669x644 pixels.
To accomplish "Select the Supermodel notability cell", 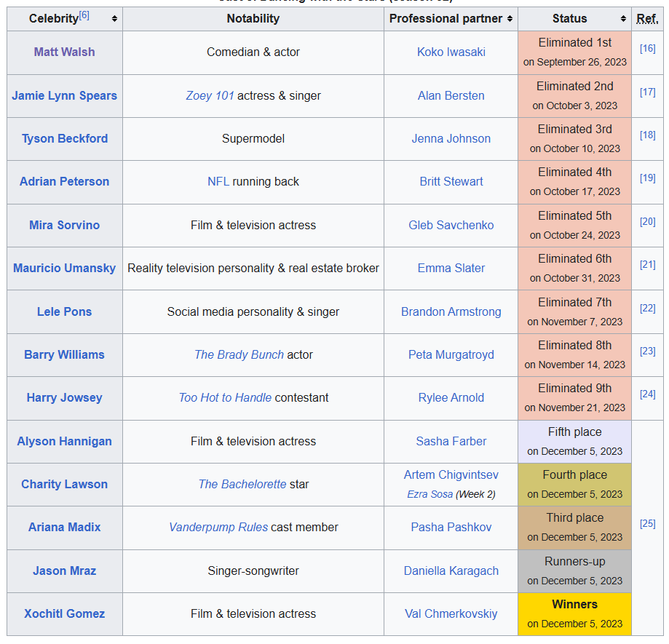I will click(x=253, y=138).
